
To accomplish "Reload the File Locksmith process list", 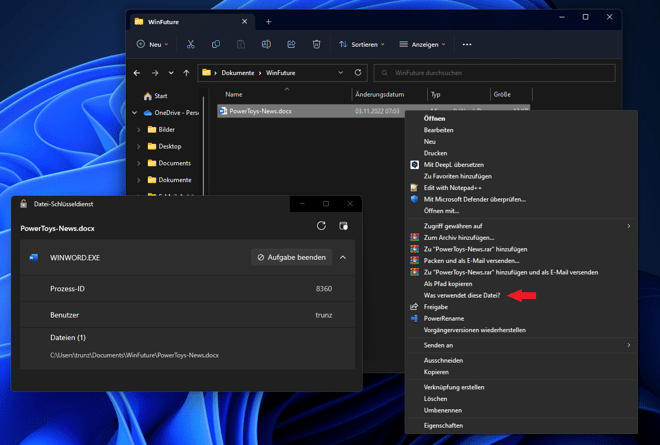I will pyautogui.click(x=321, y=226).
